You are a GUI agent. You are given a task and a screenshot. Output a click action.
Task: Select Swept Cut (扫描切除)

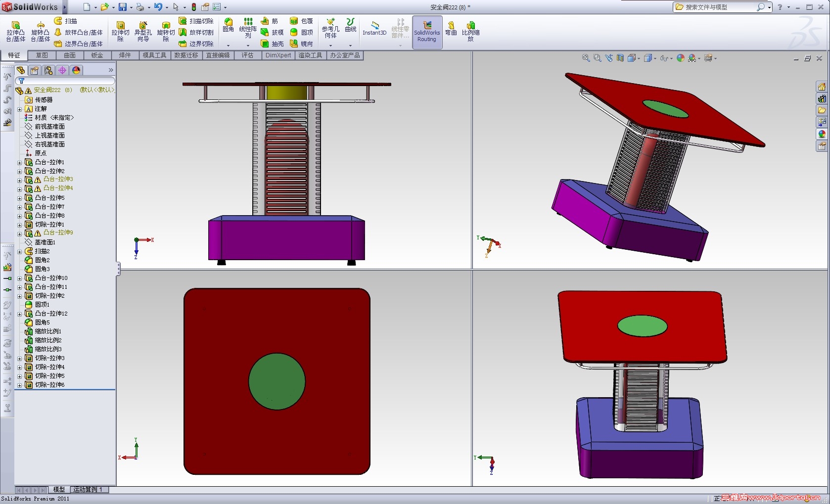[x=196, y=21]
